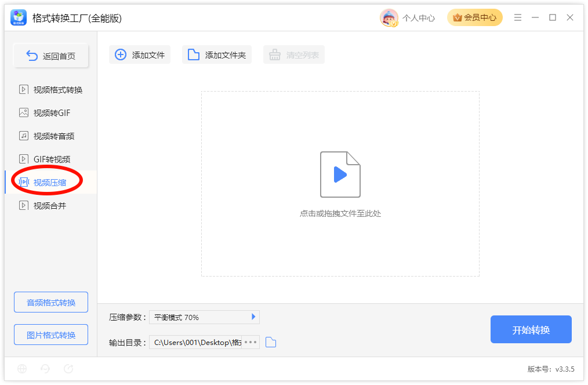Screen dimensions: 588x385
Task: Maximize the window
Action: tap(553, 17)
